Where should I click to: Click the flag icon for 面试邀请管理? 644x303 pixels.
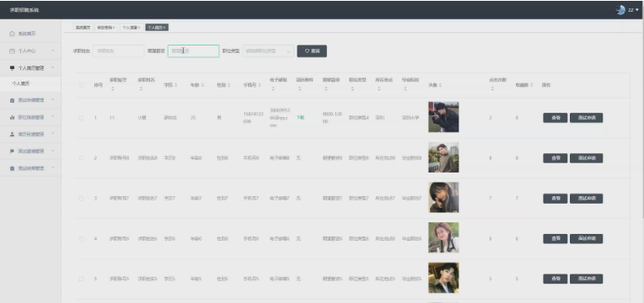point(12,151)
